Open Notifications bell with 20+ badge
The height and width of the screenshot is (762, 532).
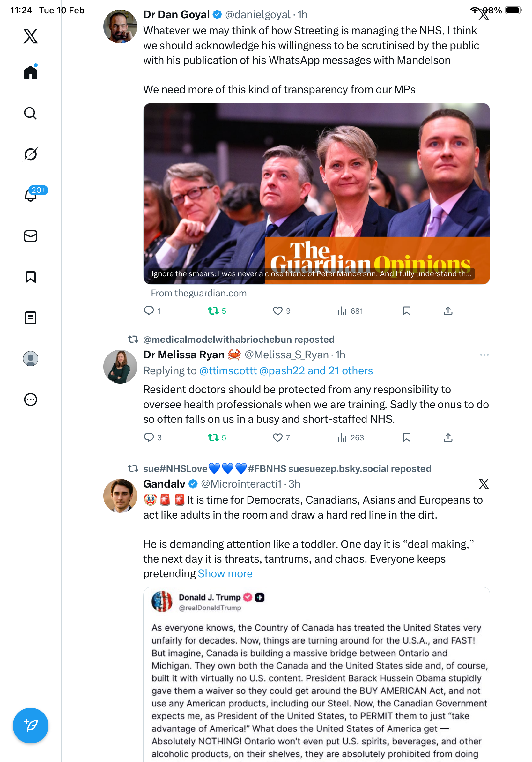click(x=31, y=195)
